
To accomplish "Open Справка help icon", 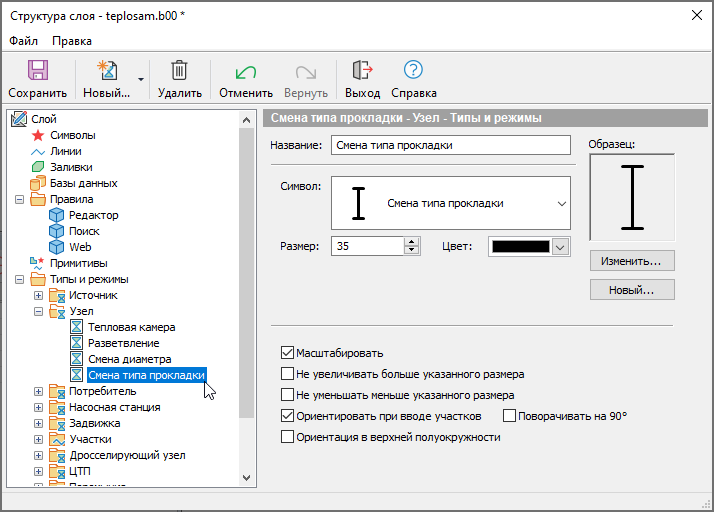I will [413, 70].
